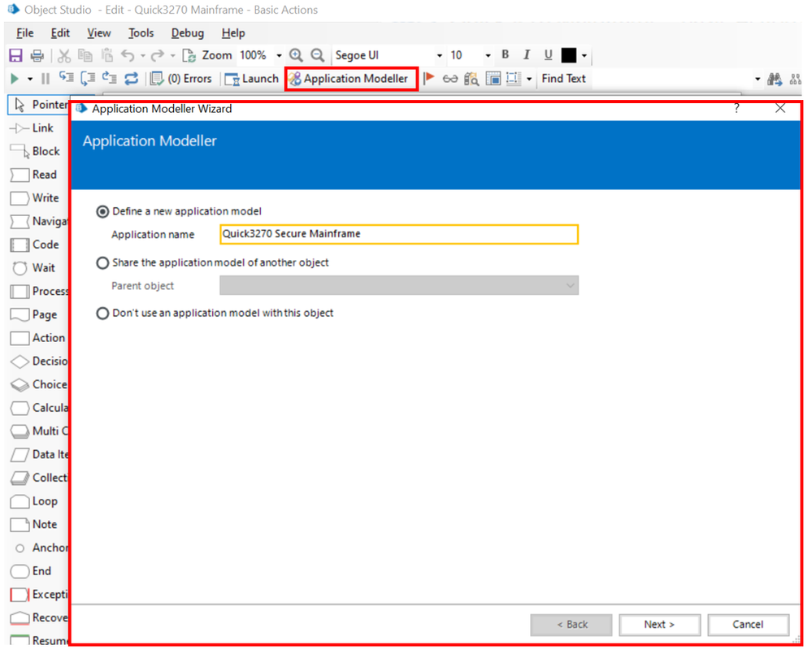Click the Zoom In magnifier icon
Screen dimensions: 812x654
click(296, 55)
